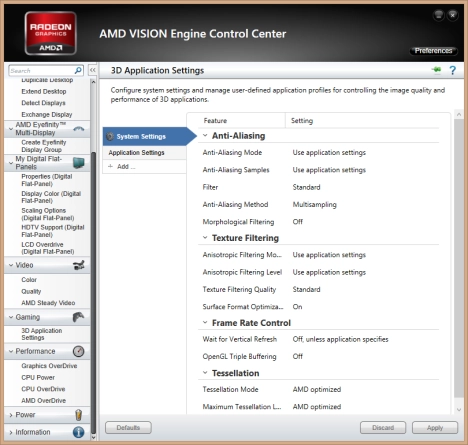Image resolution: width=468 pixels, height=445 pixels.
Task: Open help question mark icon
Action: tap(452, 70)
